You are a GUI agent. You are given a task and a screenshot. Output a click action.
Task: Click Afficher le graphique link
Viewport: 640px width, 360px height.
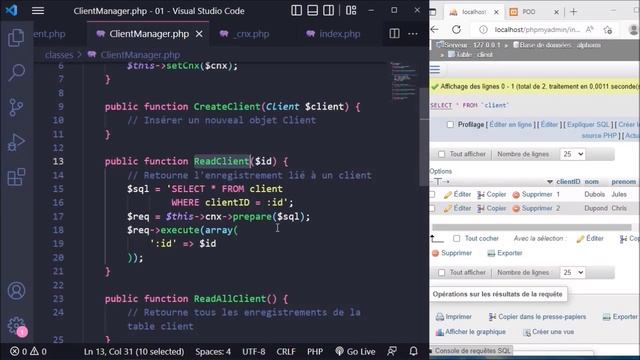tap(471, 332)
